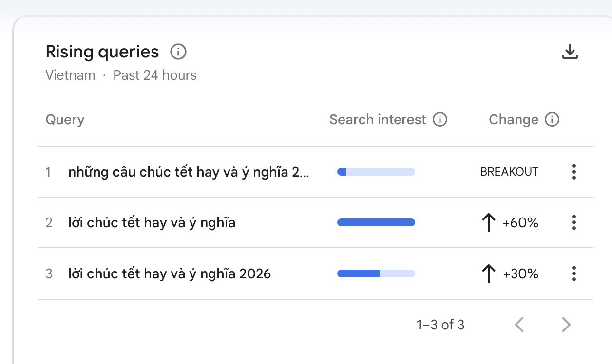This screenshot has width=612, height=364.
Task: Open the three-dot menu for query 2
Action: tap(574, 222)
